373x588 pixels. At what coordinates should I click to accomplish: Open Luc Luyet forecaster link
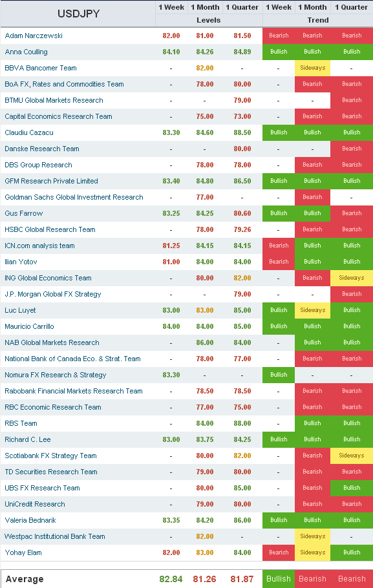20,310
